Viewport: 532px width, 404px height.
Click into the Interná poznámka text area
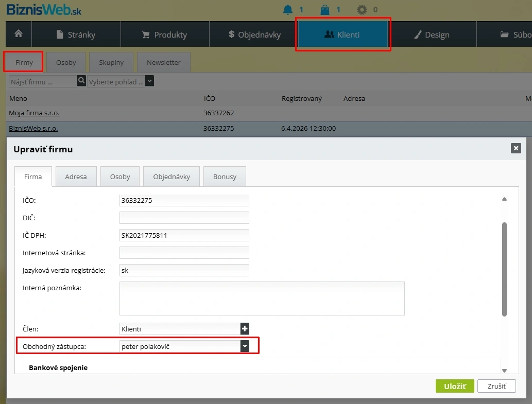(x=262, y=298)
